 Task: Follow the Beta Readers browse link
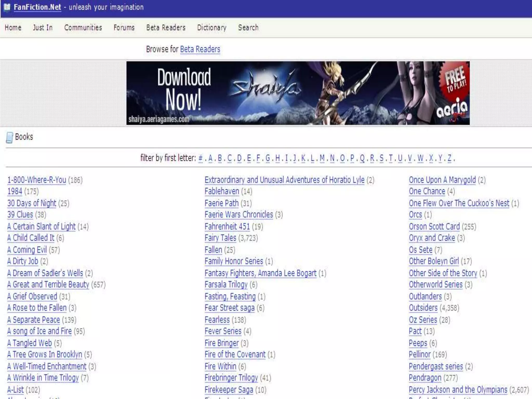coord(200,49)
